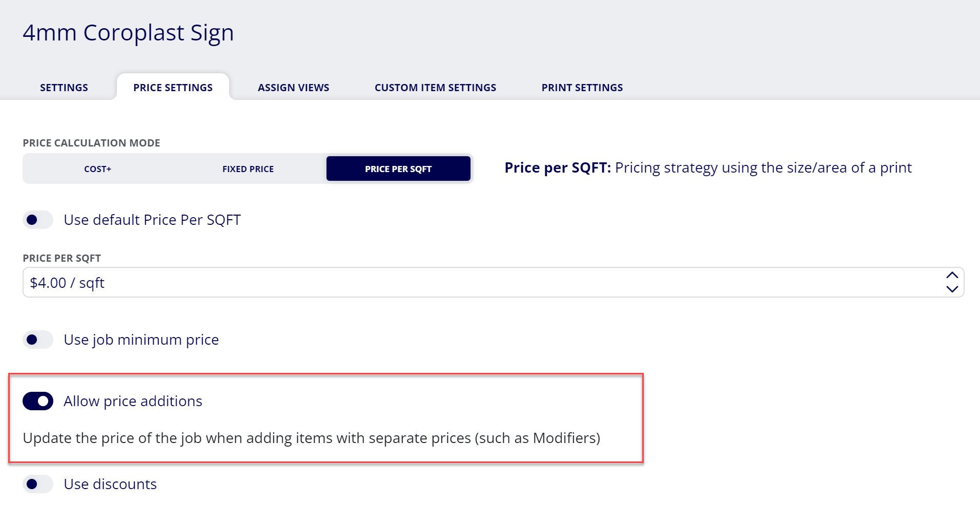Choose Cost+ calculation mode
The width and height of the screenshot is (980, 526).
tap(98, 169)
